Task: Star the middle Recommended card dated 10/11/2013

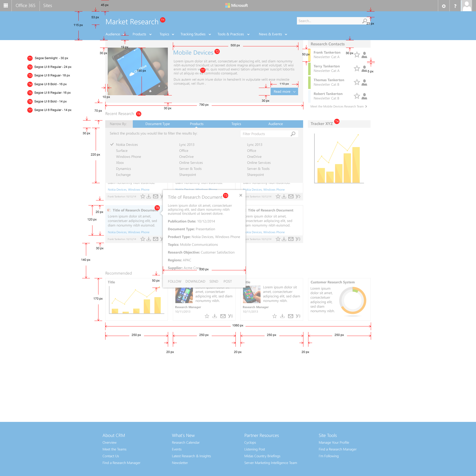Action: [x=207, y=316]
